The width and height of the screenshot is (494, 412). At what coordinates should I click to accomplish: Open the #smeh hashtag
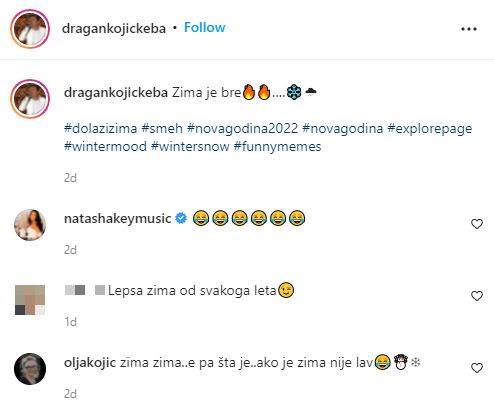[162, 128]
